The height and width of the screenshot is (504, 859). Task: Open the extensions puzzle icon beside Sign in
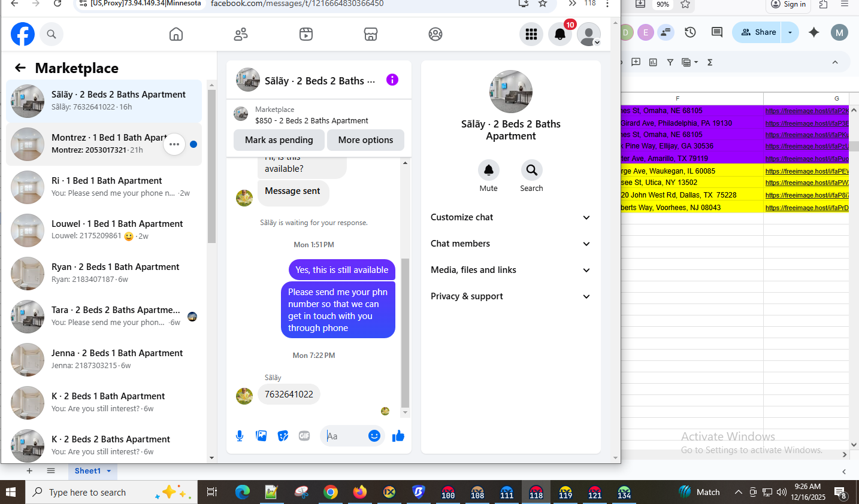tap(824, 4)
